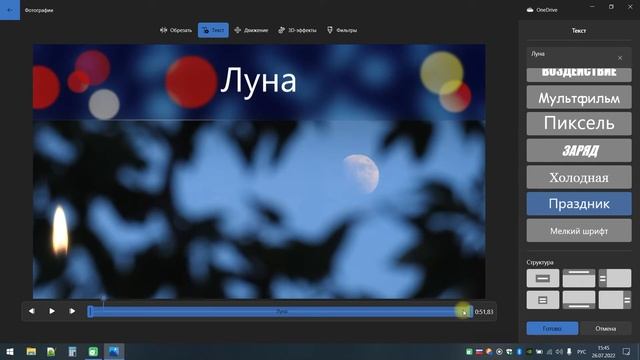Step back one frame
Screen dimensions: 640x360
31,311
